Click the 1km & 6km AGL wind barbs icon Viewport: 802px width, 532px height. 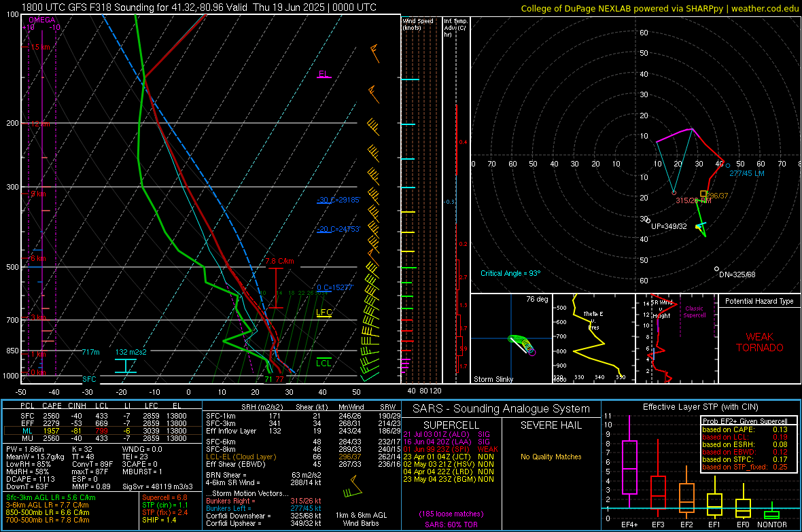point(353,487)
